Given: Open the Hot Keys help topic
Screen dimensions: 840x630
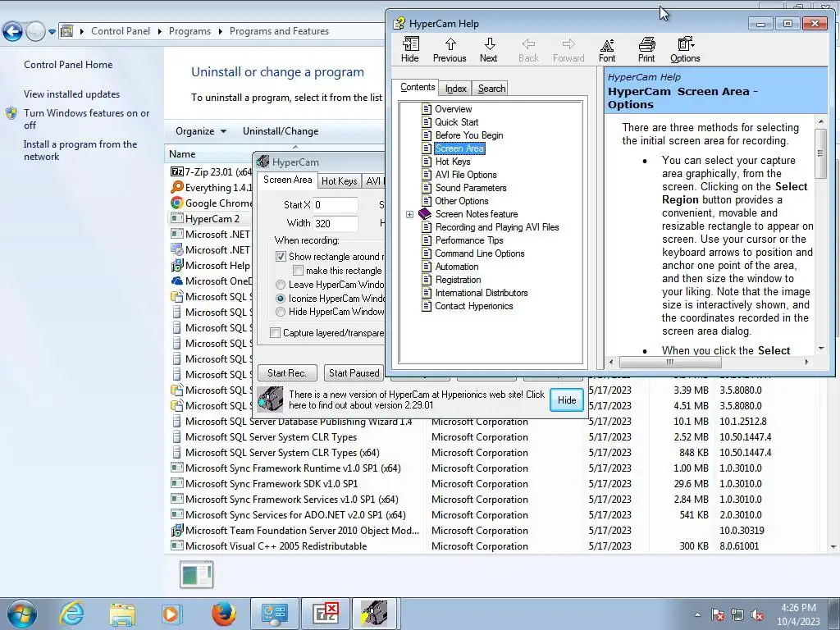Looking at the screenshot, I should 453,162.
